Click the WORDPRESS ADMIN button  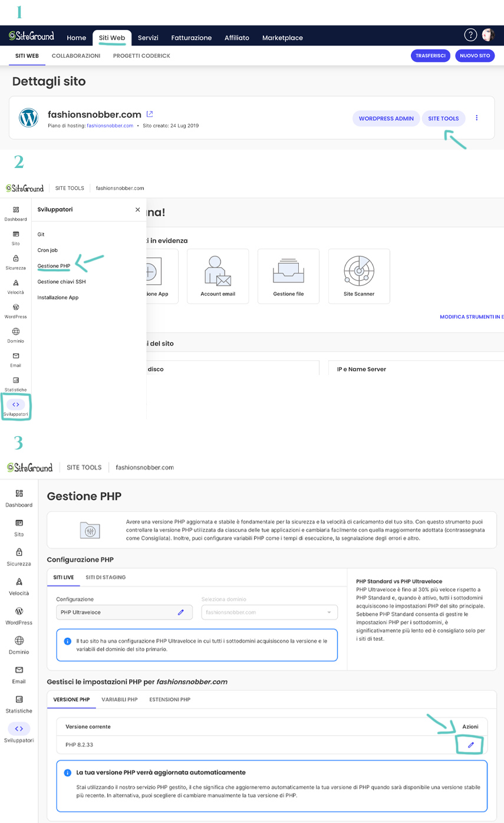pyautogui.click(x=386, y=118)
